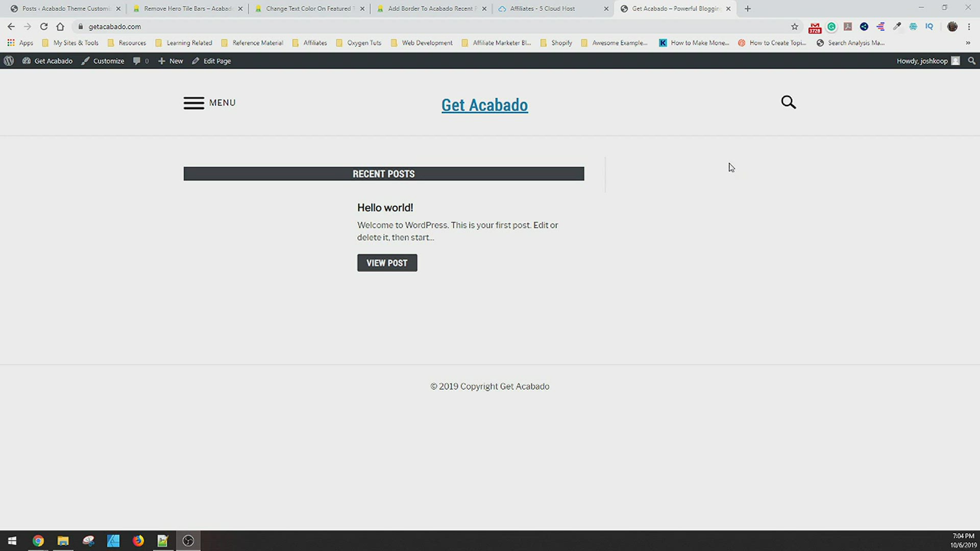980x551 pixels.
Task: Click New in the admin bar
Action: [170, 61]
